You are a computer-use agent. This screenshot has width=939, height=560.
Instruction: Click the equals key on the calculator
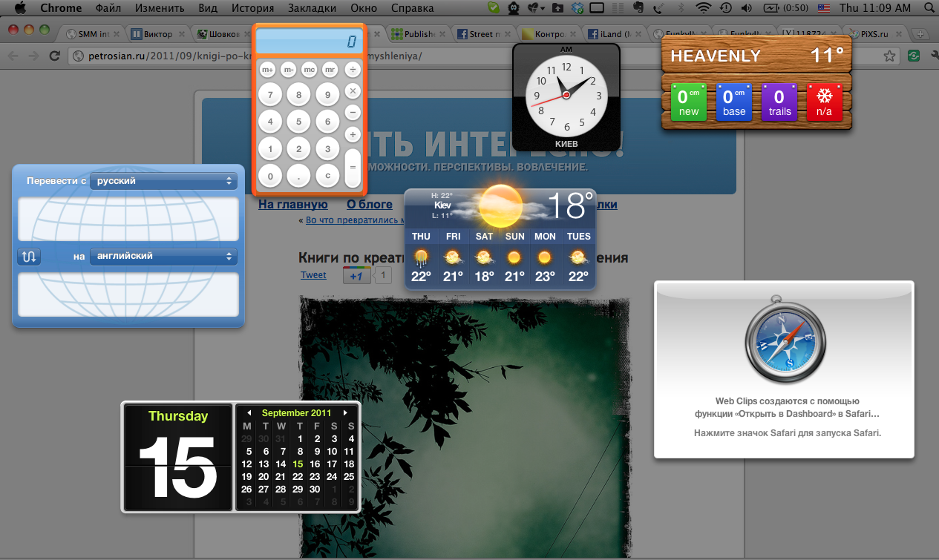(x=353, y=168)
